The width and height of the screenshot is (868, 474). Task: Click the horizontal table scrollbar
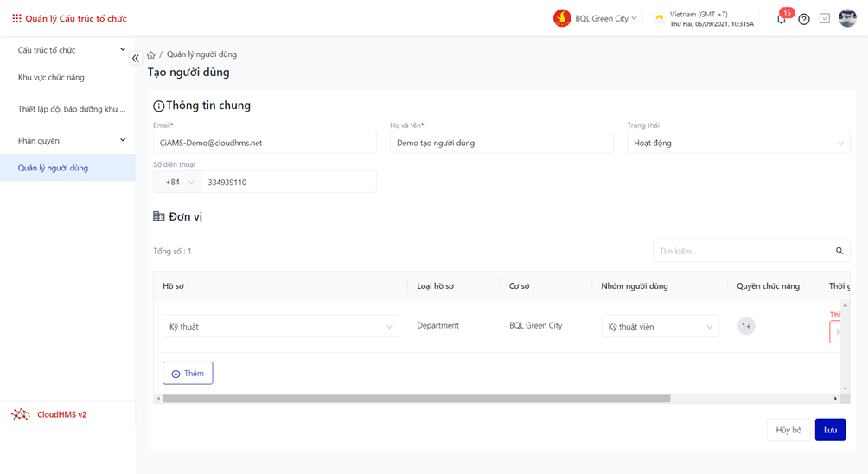416,399
